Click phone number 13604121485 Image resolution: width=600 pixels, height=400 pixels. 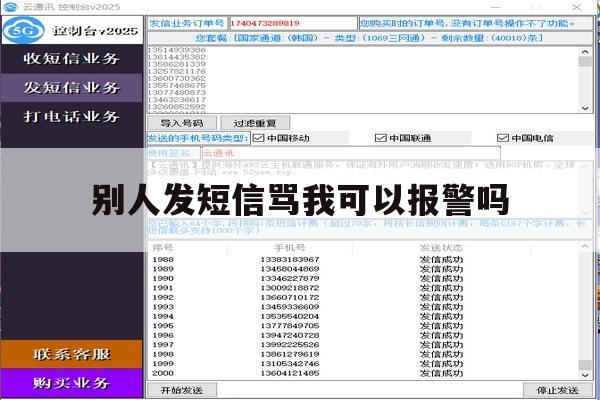290,373
